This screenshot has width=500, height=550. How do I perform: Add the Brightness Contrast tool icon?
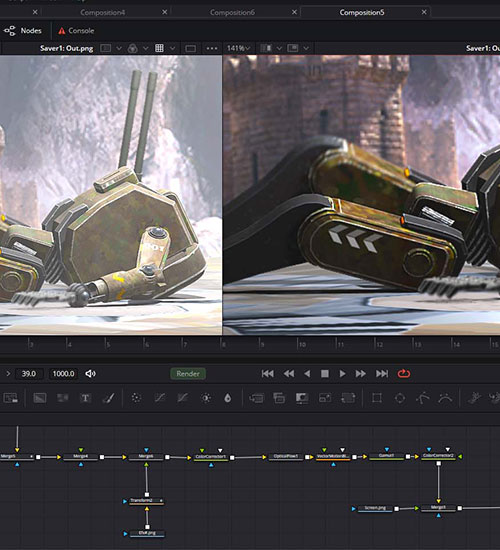click(x=206, y=398)
